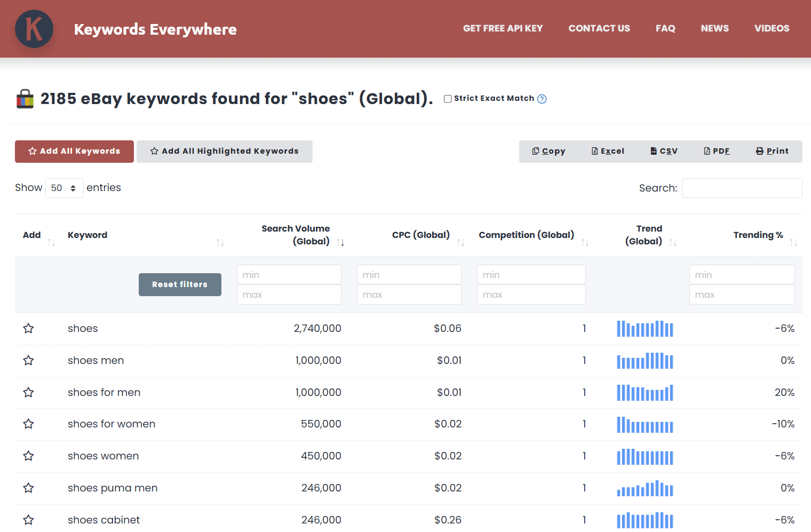Sort by CPC (Global) column
This screenshot has width=811, height=532.
click(460, 242)
